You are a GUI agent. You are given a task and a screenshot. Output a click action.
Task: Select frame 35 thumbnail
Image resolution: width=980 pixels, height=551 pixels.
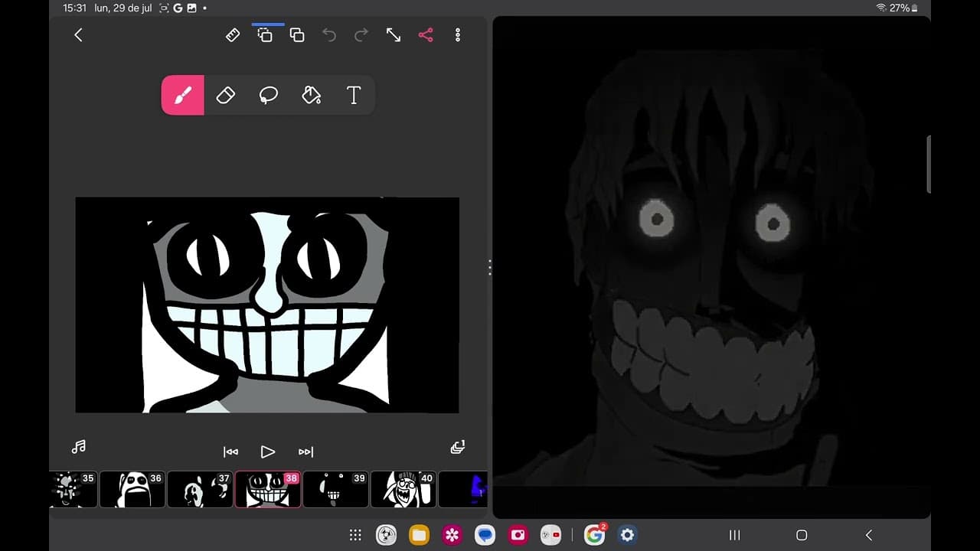pyautogui.click(x=73, y=489)
